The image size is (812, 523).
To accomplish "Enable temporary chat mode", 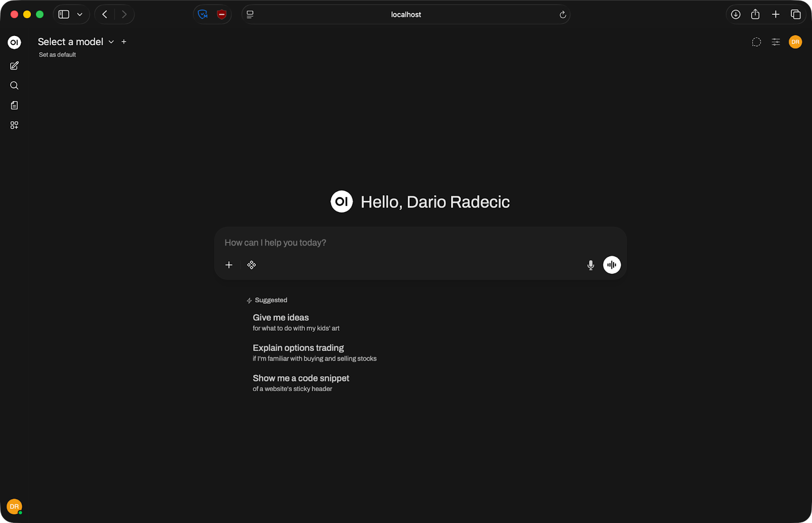I will coord(756,42).
